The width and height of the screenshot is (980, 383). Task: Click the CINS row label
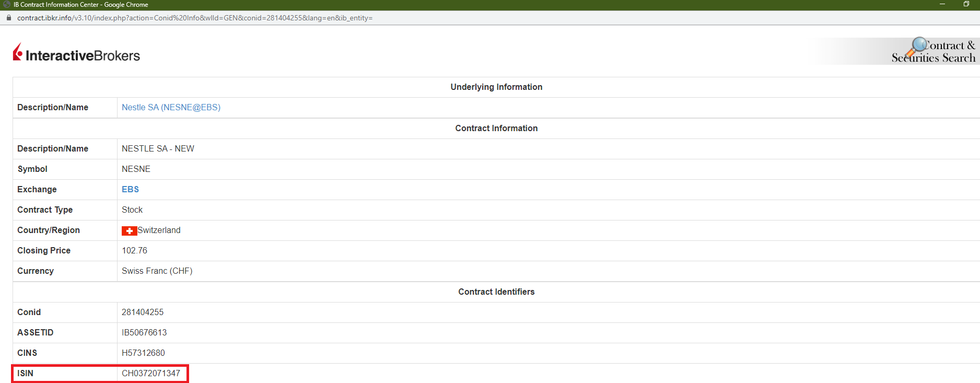27,353
